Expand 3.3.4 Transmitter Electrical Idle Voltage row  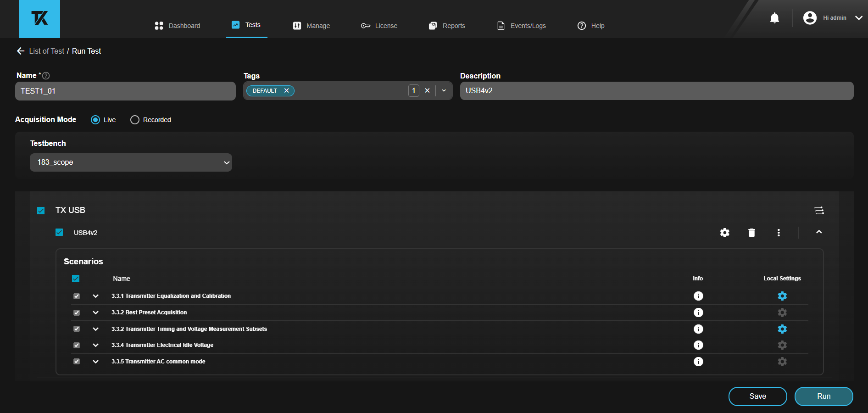pos(95,345)
